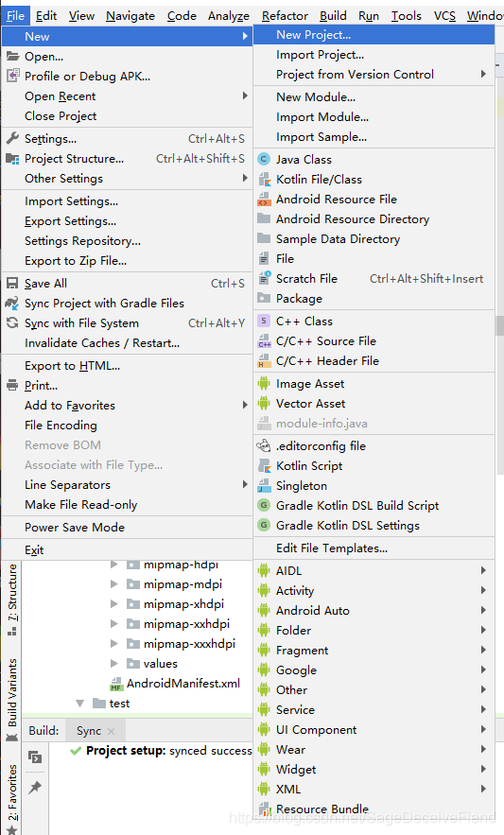Expand the mipmap-xhdpi folder
This screenshot has height=835, width=504.
113,604
